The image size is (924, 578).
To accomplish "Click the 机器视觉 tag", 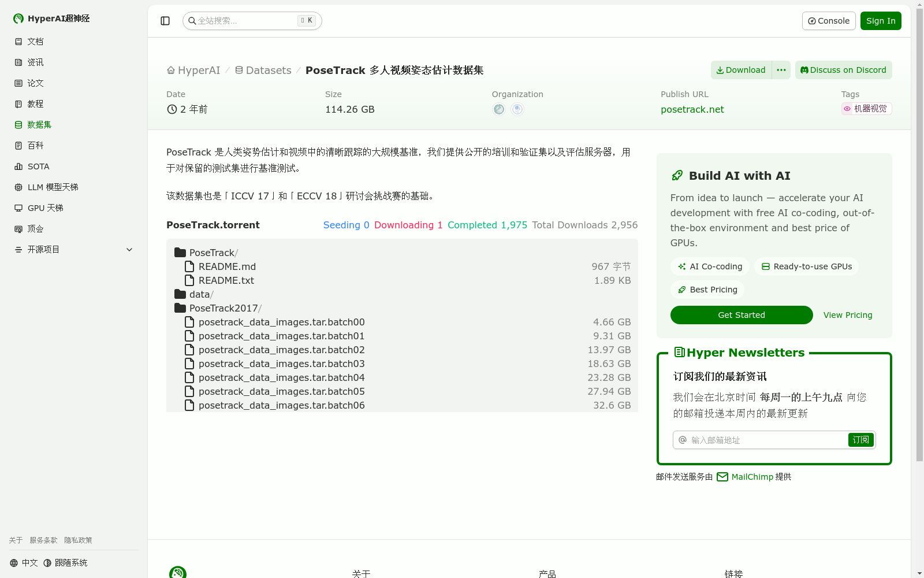I will pos(866,109).
